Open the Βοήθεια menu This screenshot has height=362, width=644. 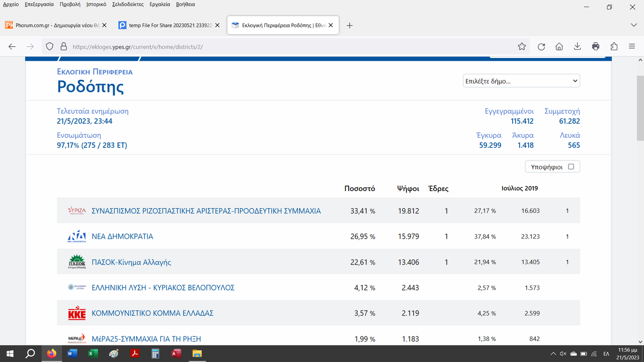(x=185, y=5)
